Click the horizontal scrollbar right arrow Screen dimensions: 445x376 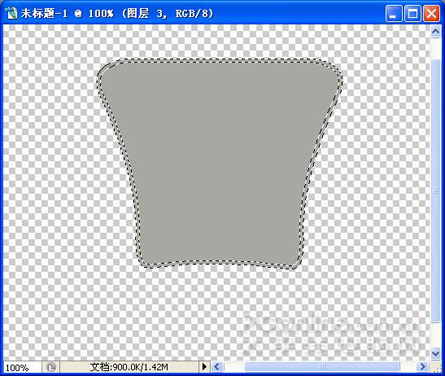[423, 367]
